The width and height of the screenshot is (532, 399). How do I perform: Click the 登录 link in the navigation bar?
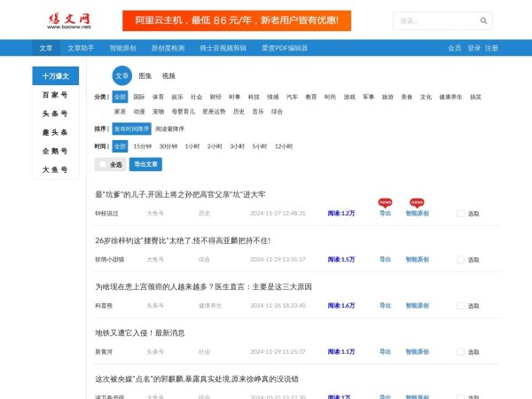click(474, 48)
